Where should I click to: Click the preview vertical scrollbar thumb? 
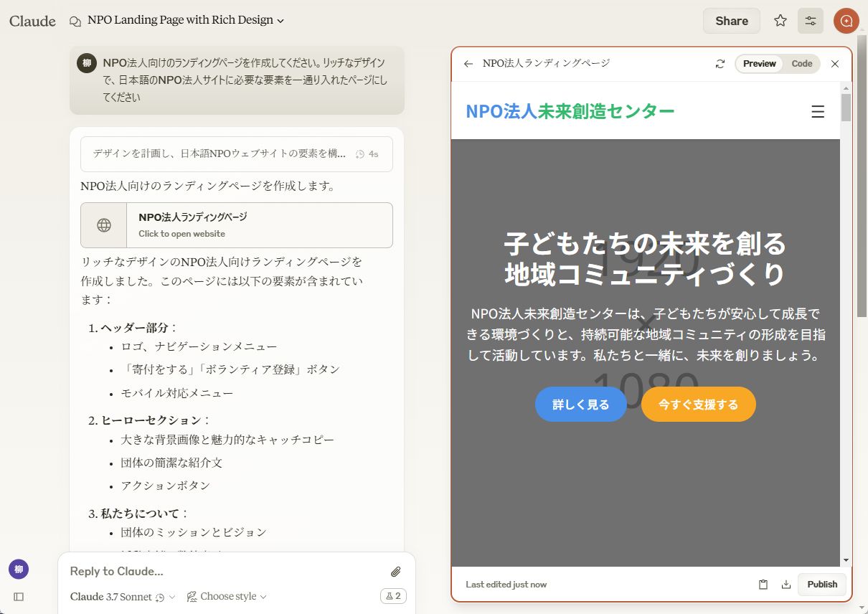pos(846,107)
